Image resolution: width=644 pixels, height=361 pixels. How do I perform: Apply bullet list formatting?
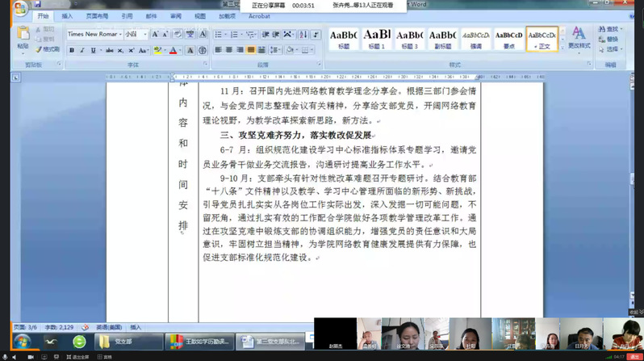click(x=218, y=34)
